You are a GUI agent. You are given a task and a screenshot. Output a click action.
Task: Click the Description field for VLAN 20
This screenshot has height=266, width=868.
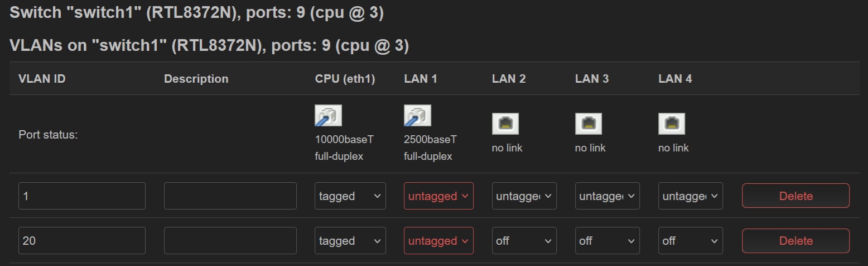230,241
